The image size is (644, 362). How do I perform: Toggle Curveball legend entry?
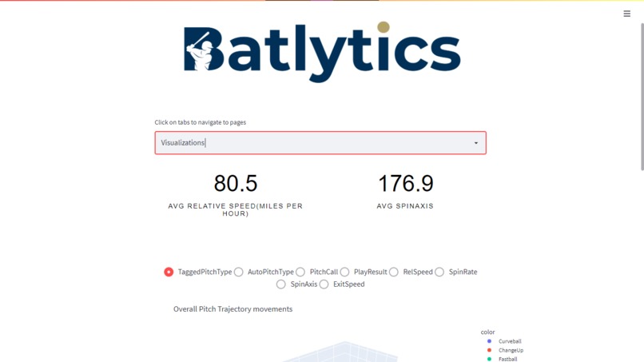pos(505,341)
